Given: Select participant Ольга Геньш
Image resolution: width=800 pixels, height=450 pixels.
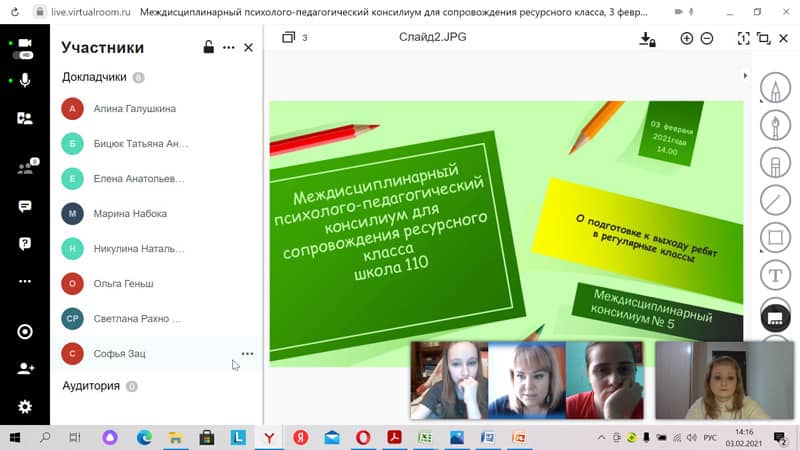Looking at the screenshot, I should click(158, 284).
